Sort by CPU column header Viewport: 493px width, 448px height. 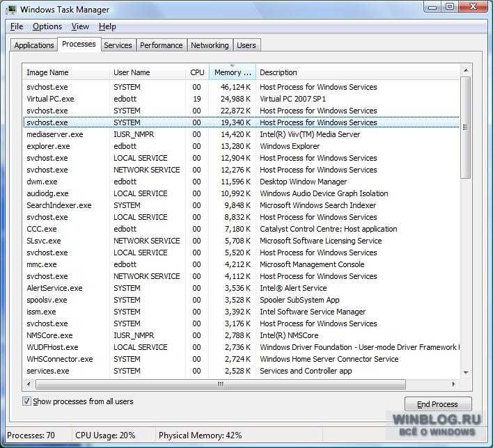tap(197, 72)
